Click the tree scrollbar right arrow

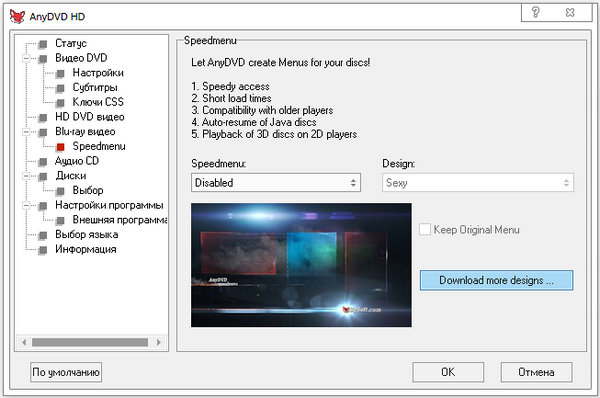point(159,342)
